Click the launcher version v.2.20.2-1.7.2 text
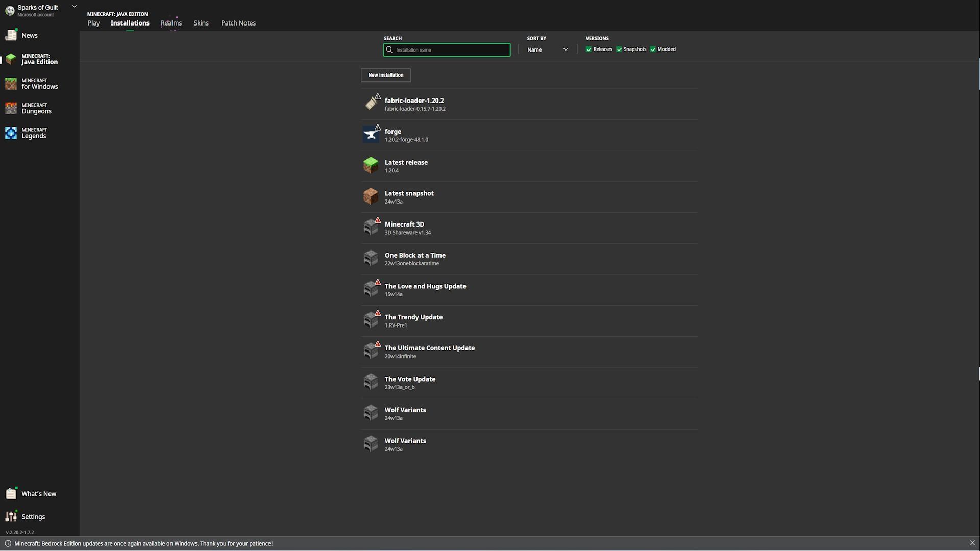 click(20, 532)
